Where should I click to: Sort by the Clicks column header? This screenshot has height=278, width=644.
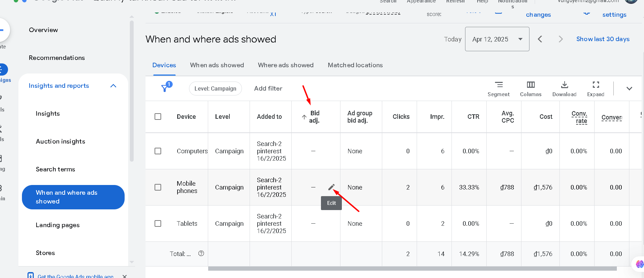tap(401, 117)
